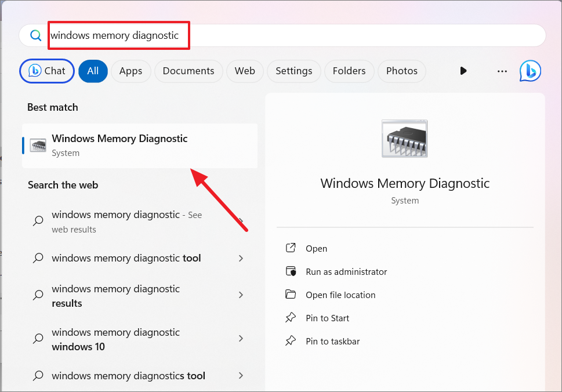This screenshot has height=392, width=562.
Task: Open the Bing Chat filter
Action: [47, 71]
